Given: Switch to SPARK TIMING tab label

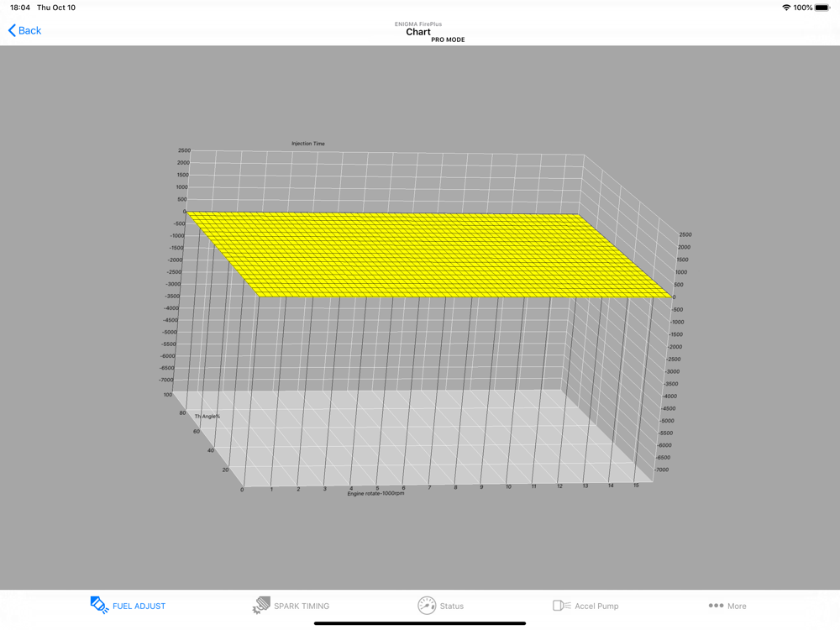Looking at the screenshot, I should (302, 606).
